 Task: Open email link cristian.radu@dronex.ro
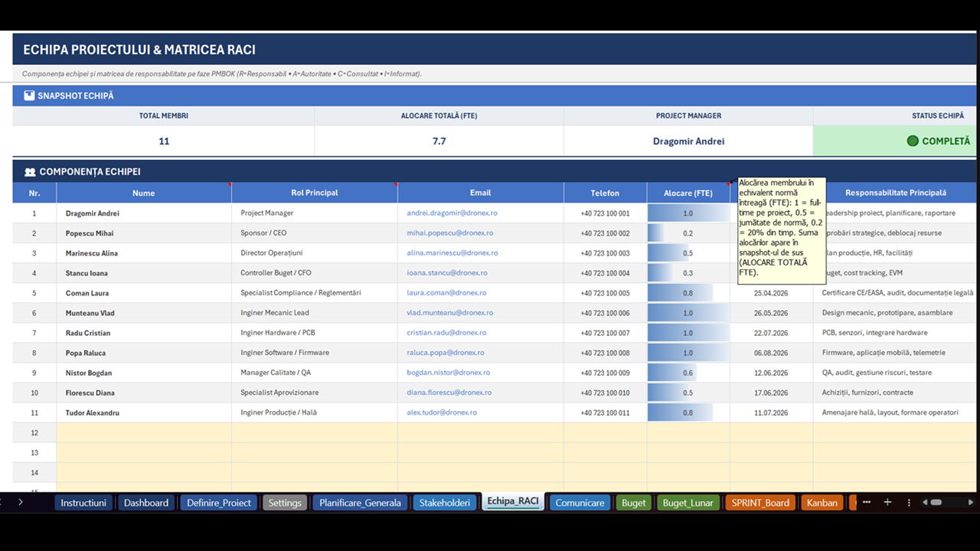[x=446, y=332]
